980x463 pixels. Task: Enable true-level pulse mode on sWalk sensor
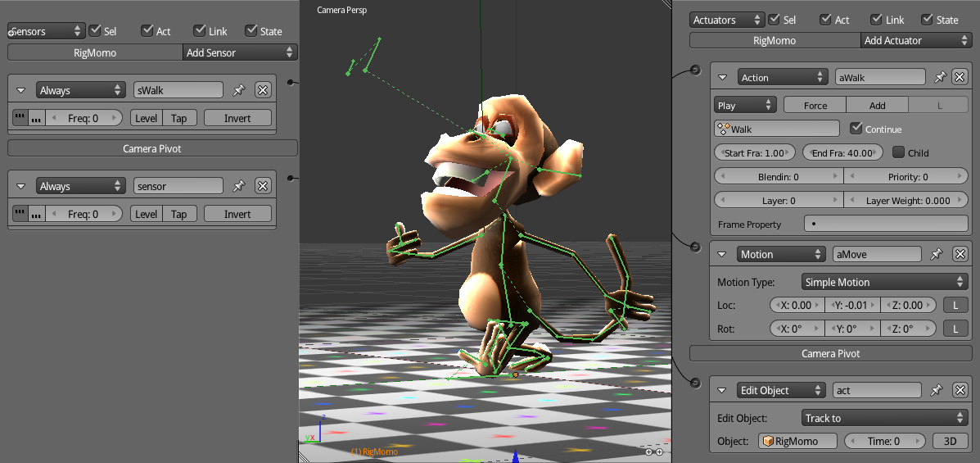(21, 118)
